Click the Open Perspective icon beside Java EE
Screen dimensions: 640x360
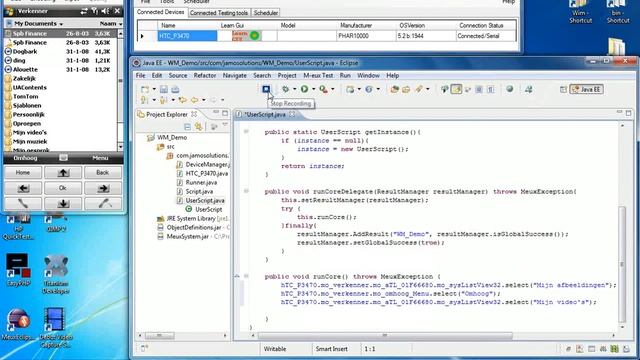(x=563, y=89)
